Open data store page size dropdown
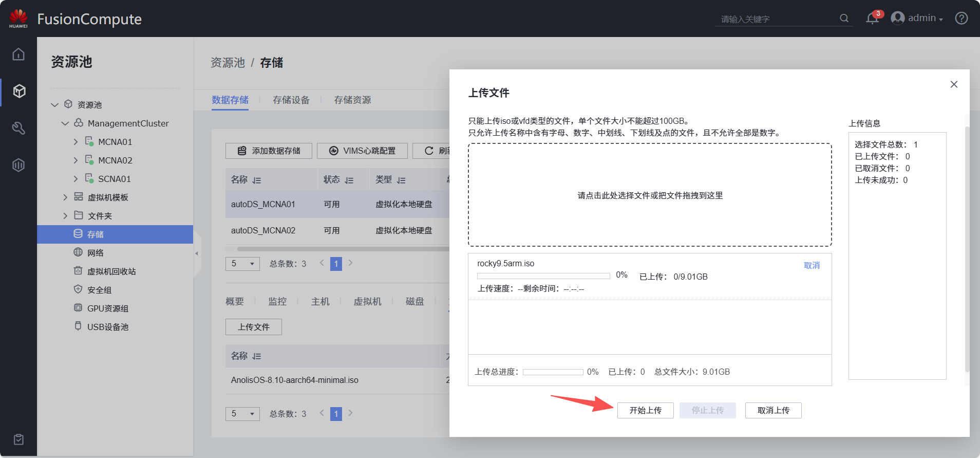980x458 pixels. [x=243, y=264]
